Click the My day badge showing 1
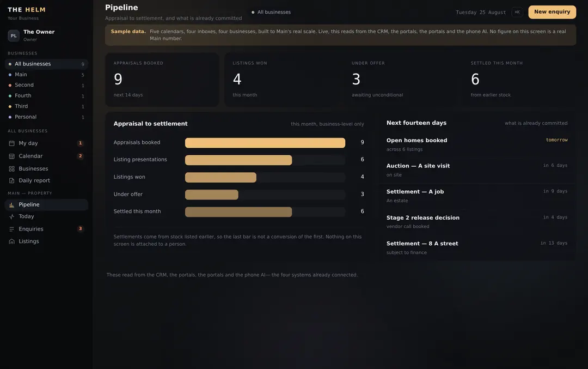 point(80,143)
